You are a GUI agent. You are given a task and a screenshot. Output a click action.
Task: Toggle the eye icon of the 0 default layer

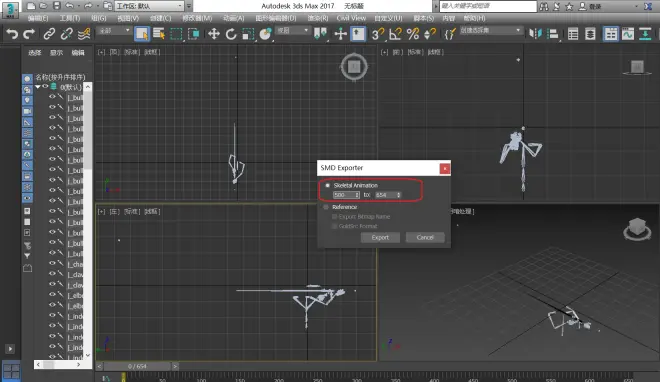click(45, 87)
